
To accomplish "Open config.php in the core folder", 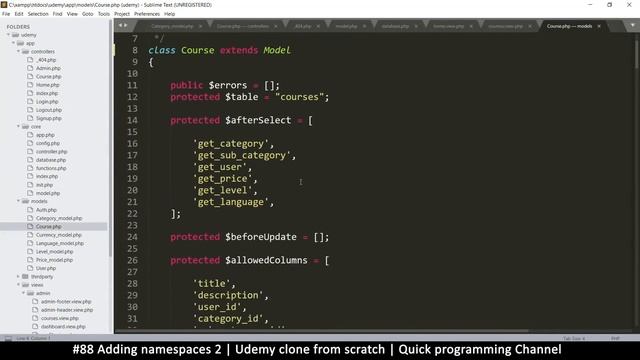I will pos(47,143).
